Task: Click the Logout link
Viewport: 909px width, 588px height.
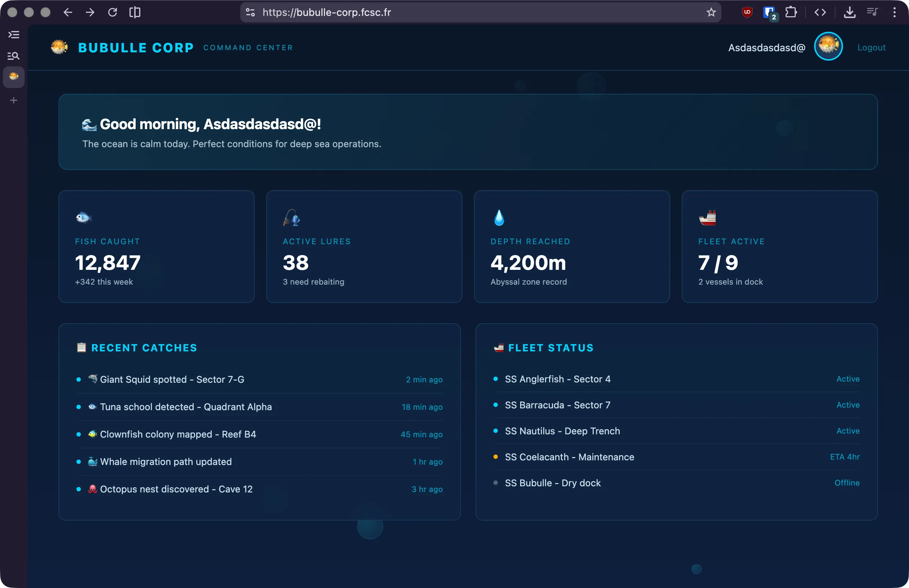Action: point(871,47)
